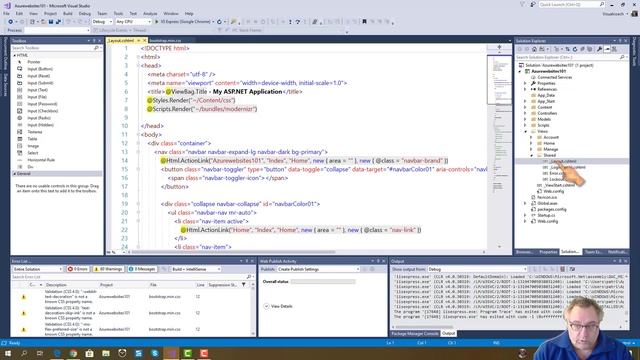Screen dimensions: 640x360
Task: Open the Entire Solution scope dropdown
Action: pos(37,269)
